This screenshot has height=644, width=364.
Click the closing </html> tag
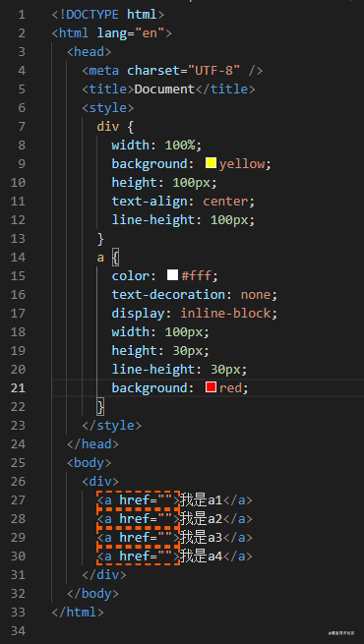78,613
